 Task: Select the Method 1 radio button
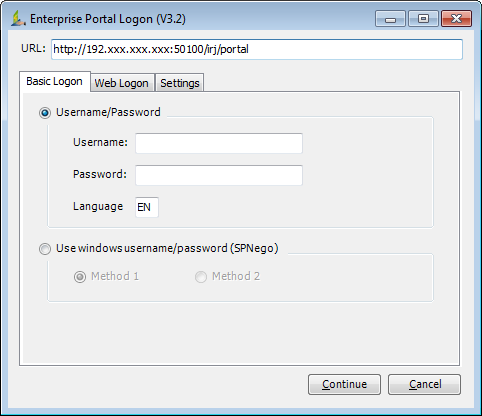click(x=80, y=277)
